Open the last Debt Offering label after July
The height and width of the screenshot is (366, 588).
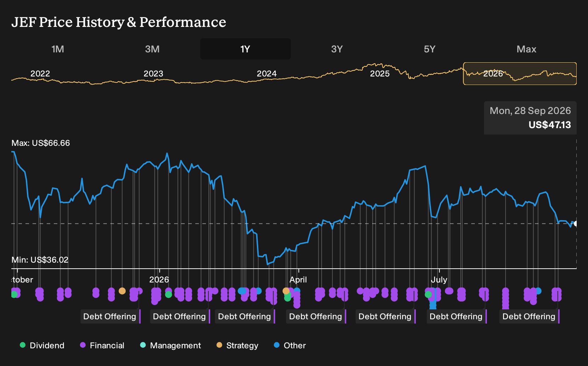[x=530, y=316]
